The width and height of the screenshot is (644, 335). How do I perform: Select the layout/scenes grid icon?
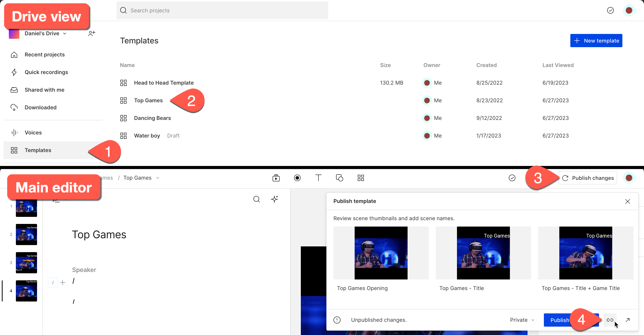[361, 178]
